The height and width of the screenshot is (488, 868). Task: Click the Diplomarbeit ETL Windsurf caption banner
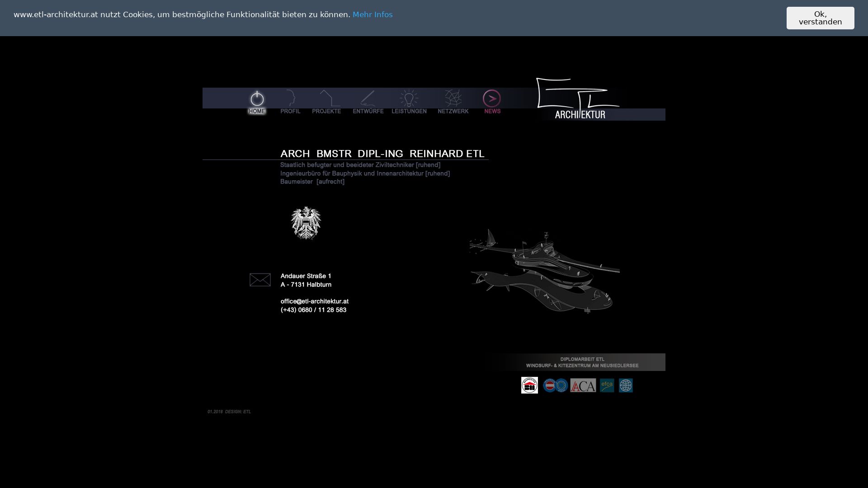pos(575,362)
